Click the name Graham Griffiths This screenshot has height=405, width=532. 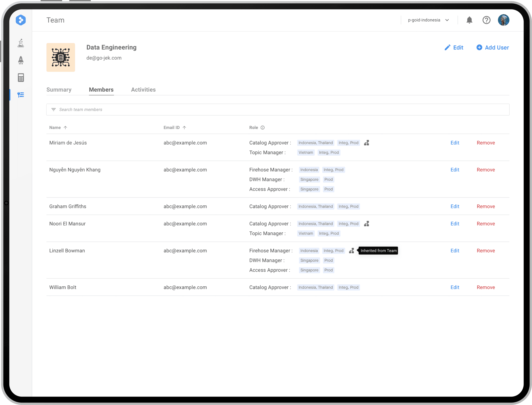pos(68,207)
